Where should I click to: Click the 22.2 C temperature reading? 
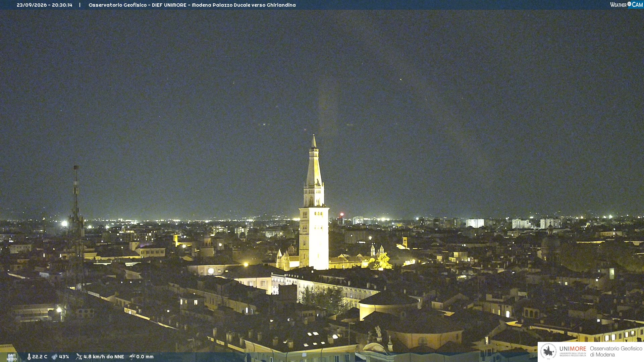[40, 357]
